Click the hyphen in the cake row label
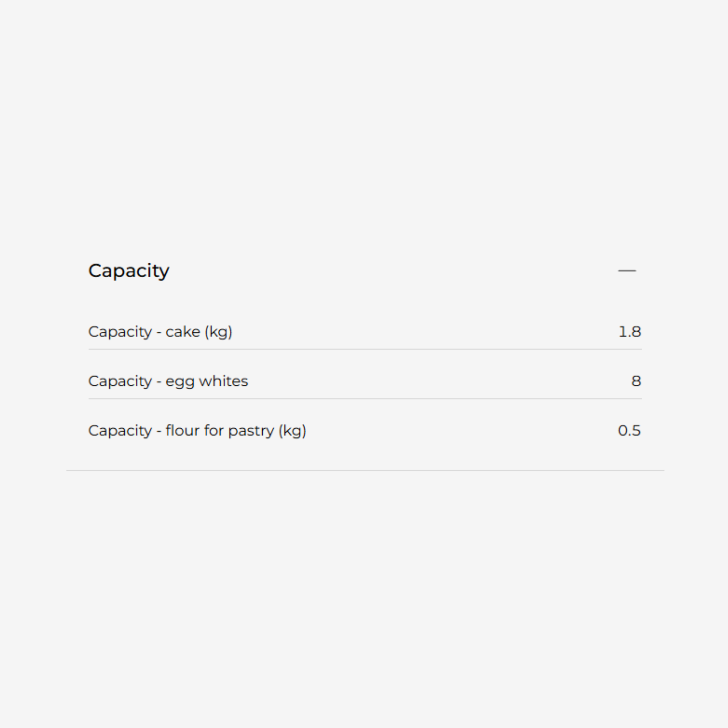 pyautogui.click(x=159, y=332)
